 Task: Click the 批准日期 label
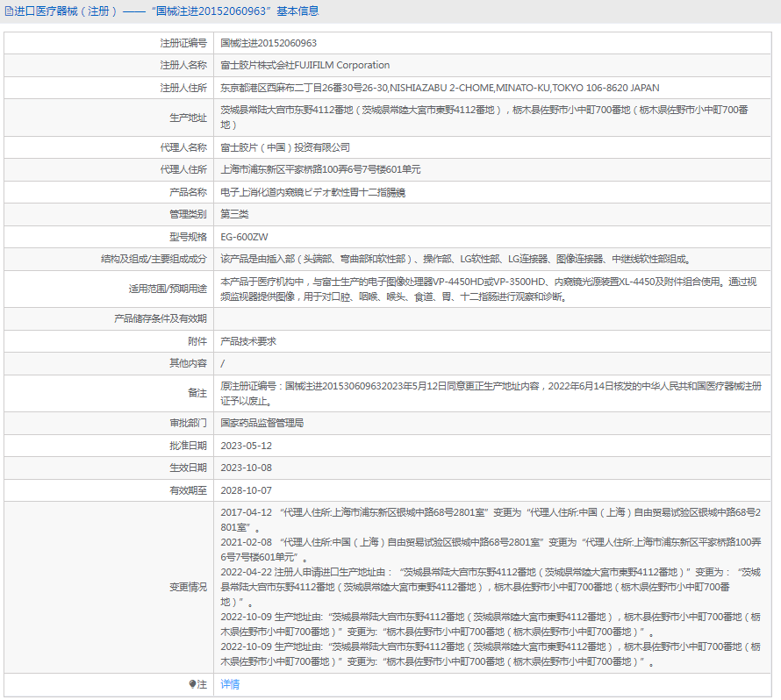188,446
